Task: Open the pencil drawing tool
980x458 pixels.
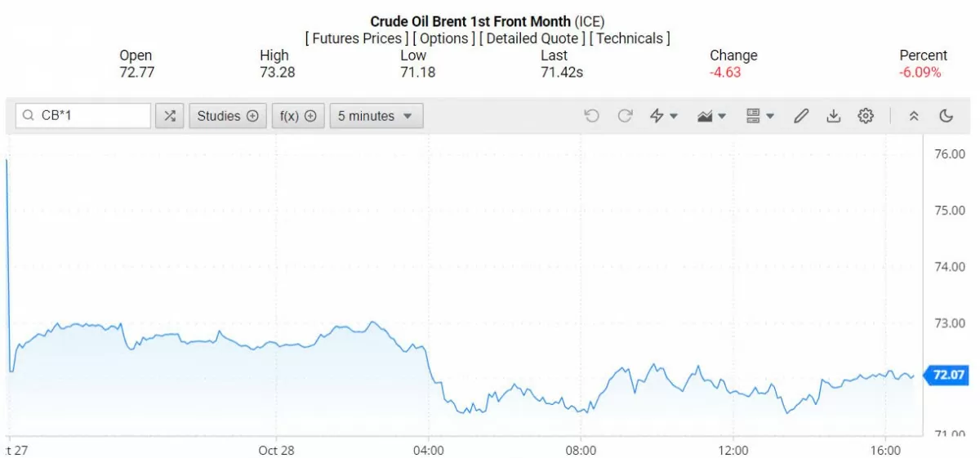Action: [801, 116]
